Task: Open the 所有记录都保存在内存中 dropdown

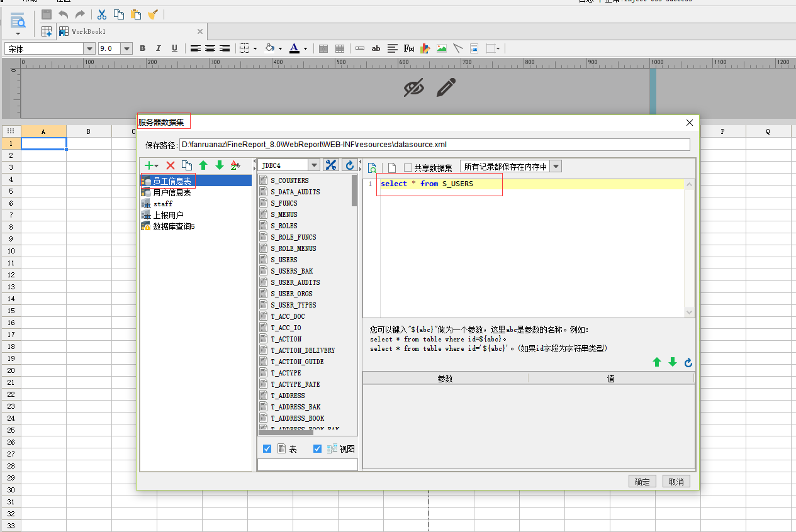Action: click(556, 167)
